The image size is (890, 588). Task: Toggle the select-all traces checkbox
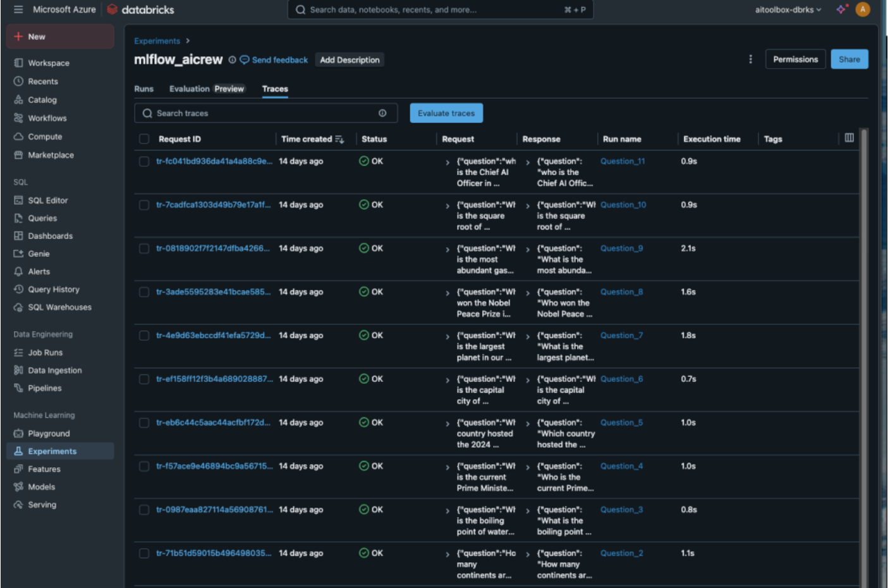click(x=144, y=139)
